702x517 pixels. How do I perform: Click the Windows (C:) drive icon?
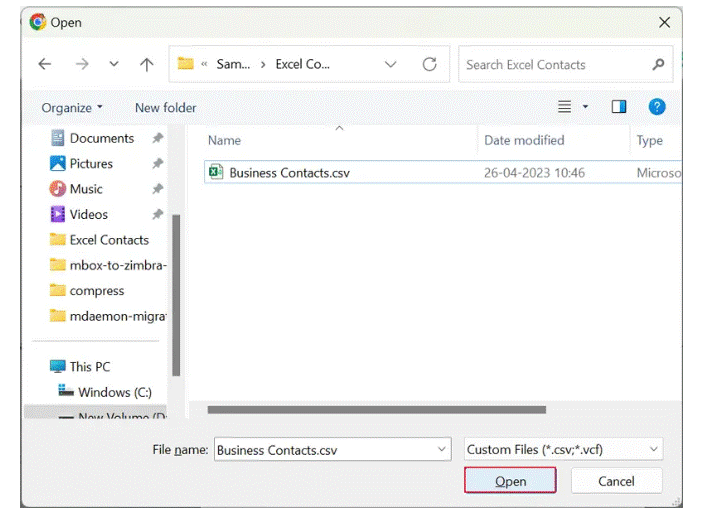pos(66,390)
